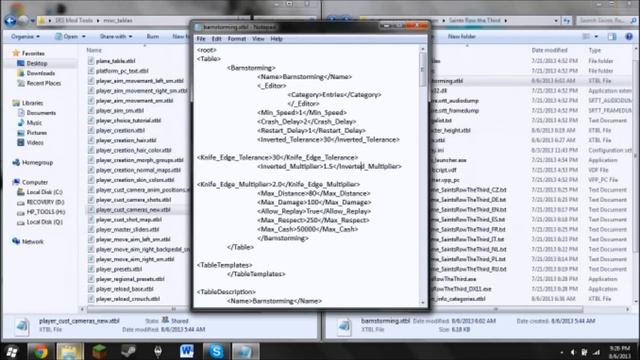Open HP_TOOLS drive in sidebar

pyautogui.click(x=46, y=212)
